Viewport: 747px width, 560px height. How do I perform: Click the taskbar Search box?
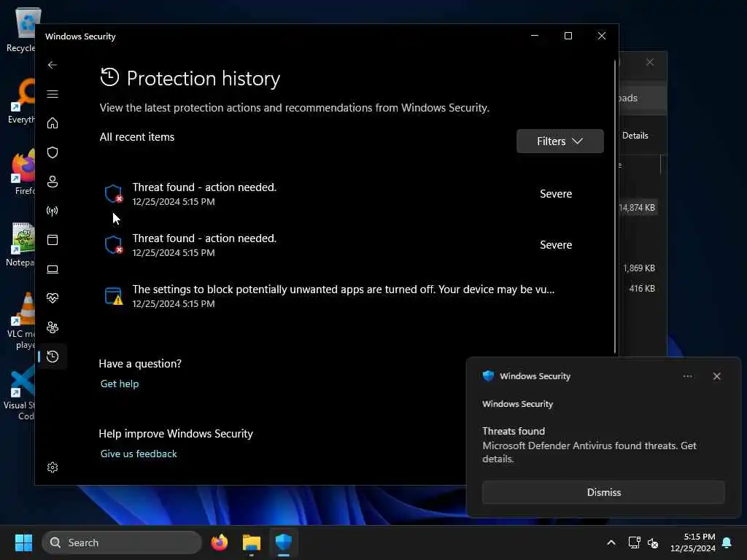[x=122, y=542]
